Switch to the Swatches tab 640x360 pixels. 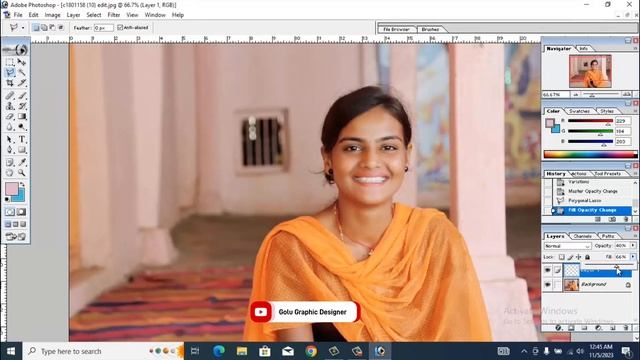(579, 111)
